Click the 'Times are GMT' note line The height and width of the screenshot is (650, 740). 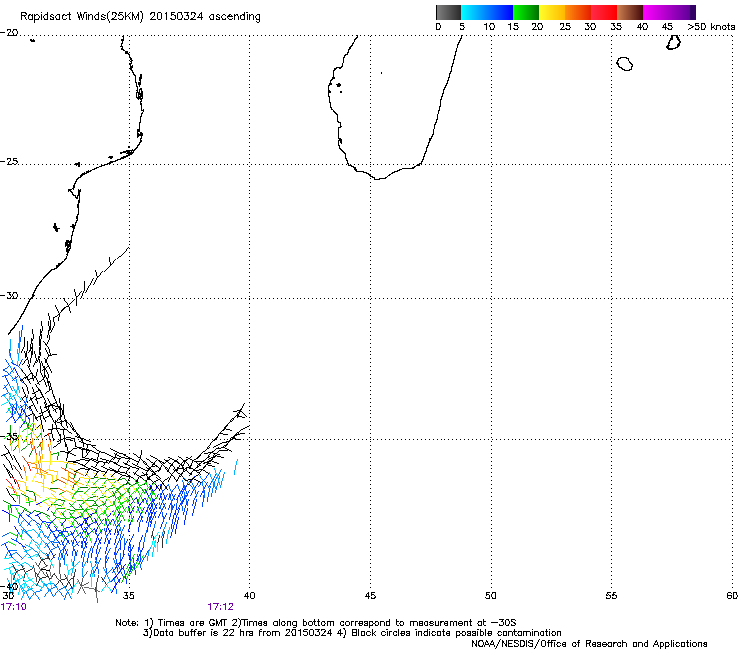point(316,623)
